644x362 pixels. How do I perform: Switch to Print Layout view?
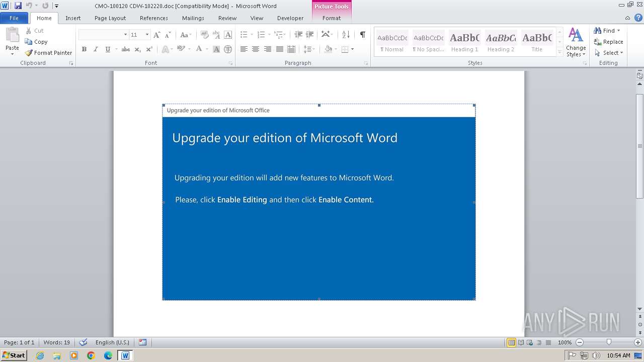click(511, 342)
